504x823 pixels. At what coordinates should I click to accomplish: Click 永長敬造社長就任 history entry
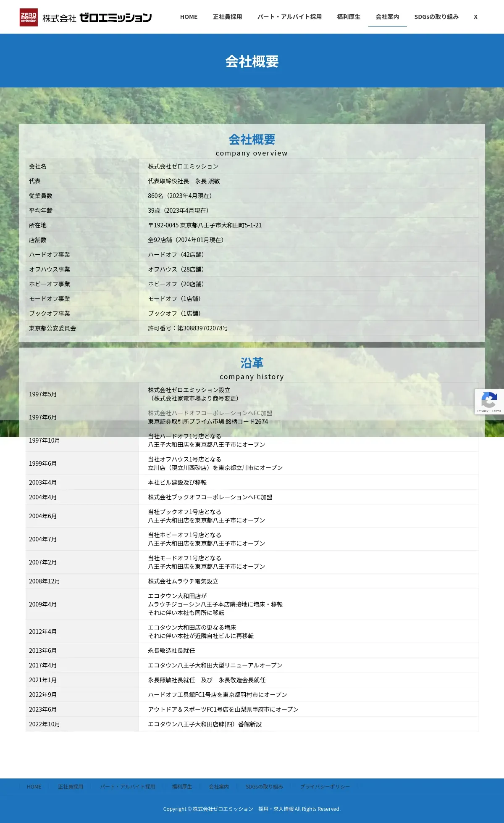point(171,651)
